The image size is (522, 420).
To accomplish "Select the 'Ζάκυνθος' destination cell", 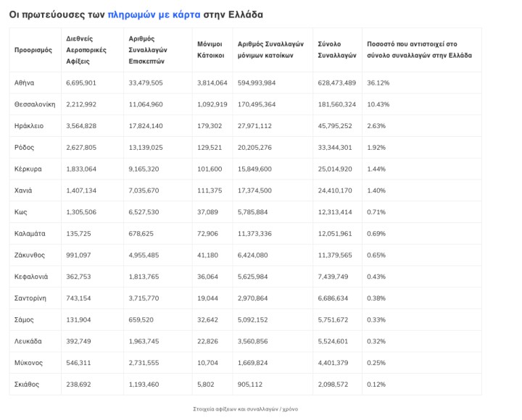I will click(30, 255).
